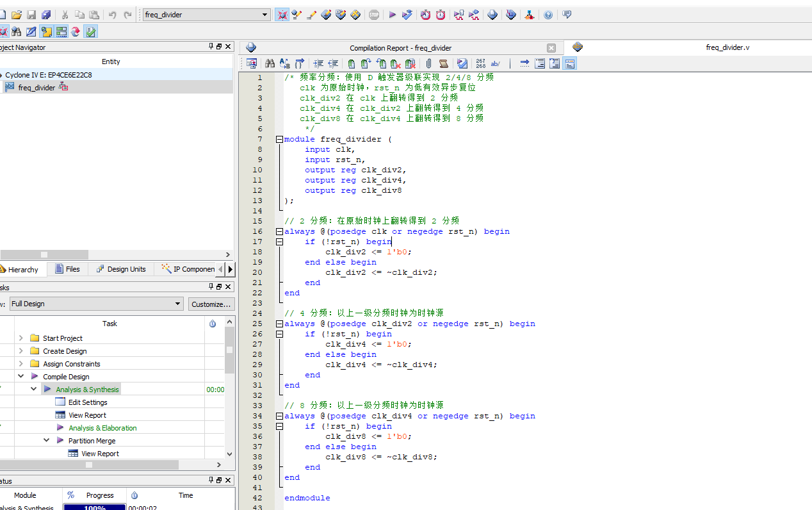Switch to the Hierarchy tab
812x510 pixels.
22,269
